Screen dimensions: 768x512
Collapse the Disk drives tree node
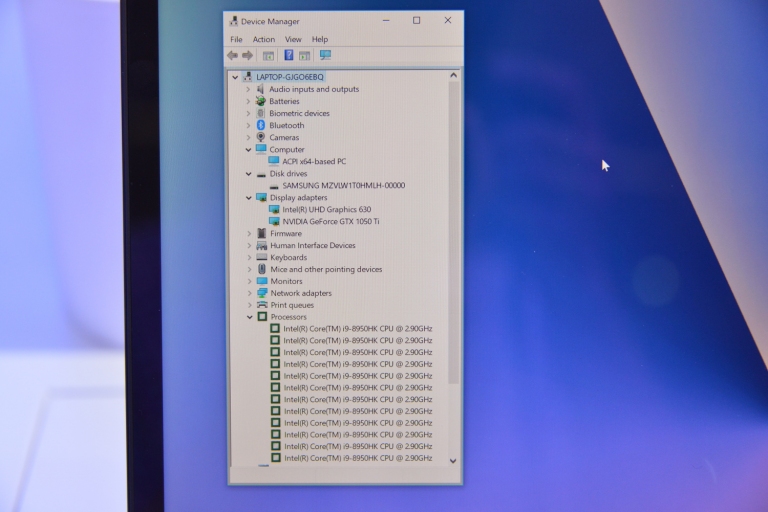pyautogui.click(x=248, y=173)
